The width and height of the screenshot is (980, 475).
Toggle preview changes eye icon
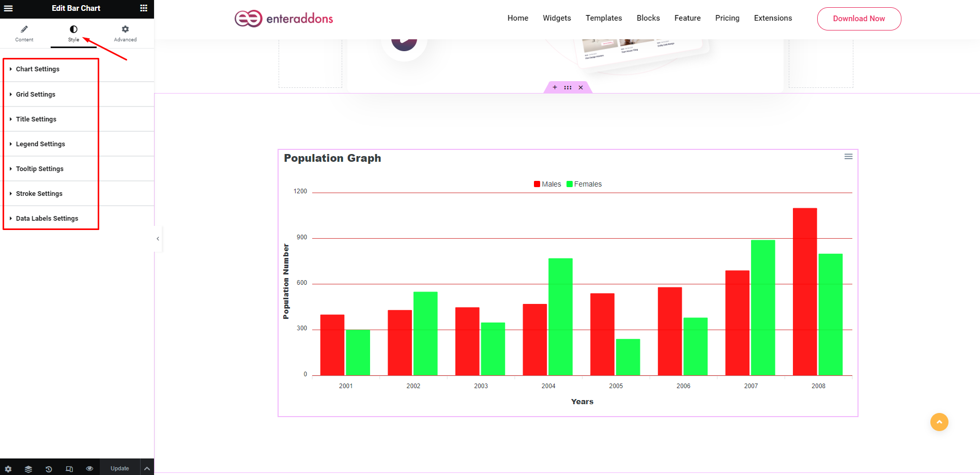point(89,469)
